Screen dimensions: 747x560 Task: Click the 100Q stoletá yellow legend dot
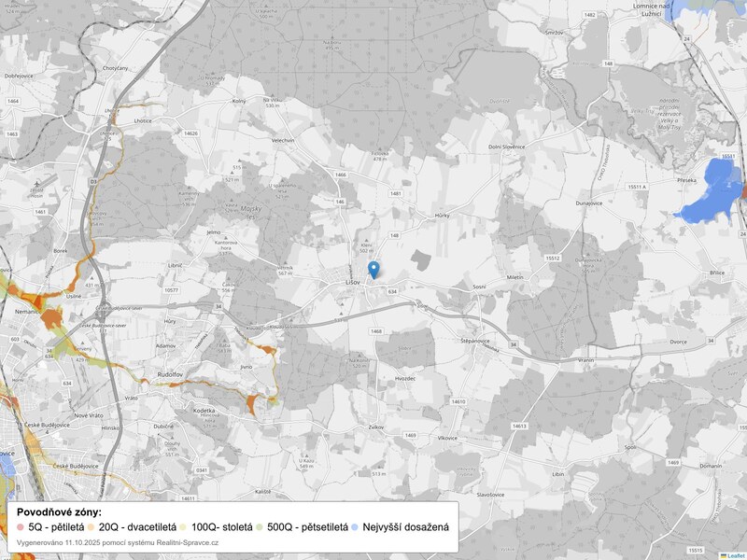tap(183, 527)
